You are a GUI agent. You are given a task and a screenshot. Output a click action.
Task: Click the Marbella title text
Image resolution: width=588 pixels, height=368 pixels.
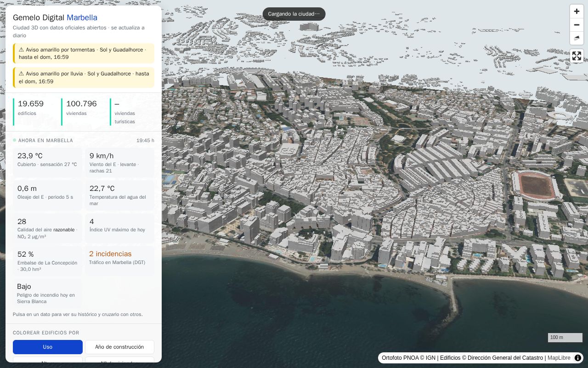click(x=82, y=17)
